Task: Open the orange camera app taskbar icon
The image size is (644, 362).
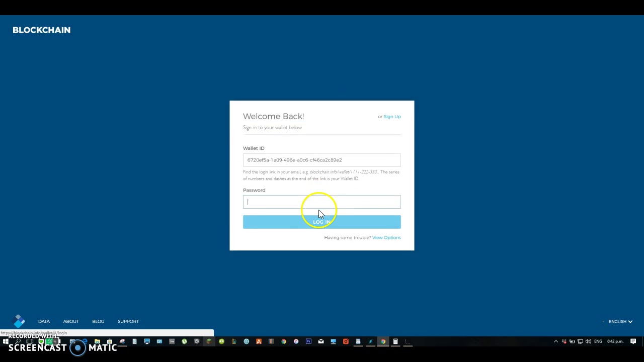Action: 346,341
